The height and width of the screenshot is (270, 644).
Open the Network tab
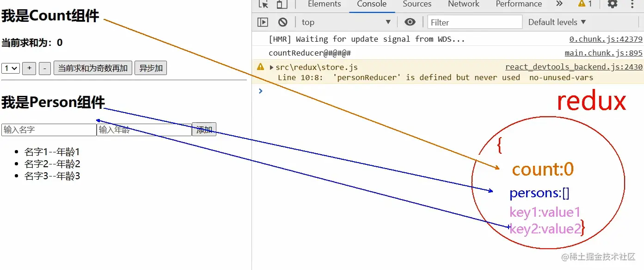[x=464, y=4]
